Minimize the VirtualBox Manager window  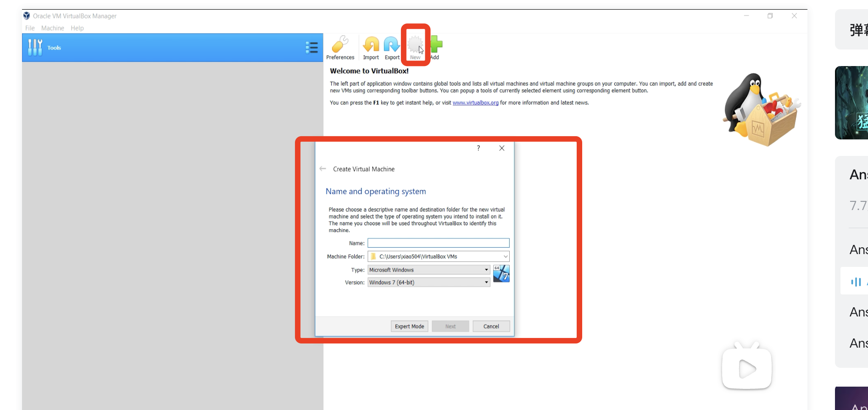[x=746, y=16]
